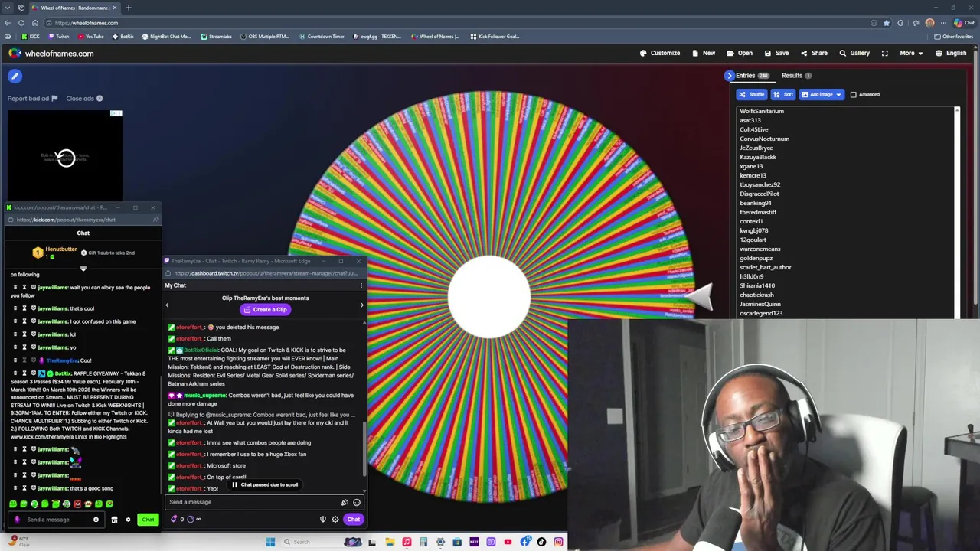Open Kick chat settings gear

click(x=128, y=520)
